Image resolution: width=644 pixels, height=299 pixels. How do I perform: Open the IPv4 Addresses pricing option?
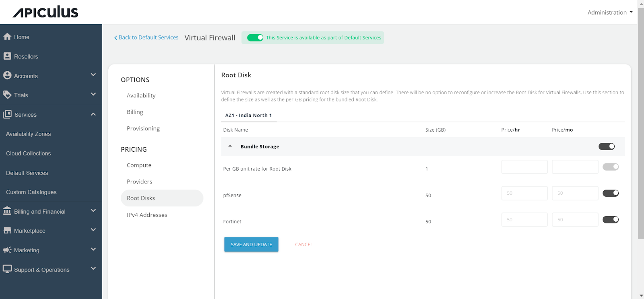[x=147, y=215]
